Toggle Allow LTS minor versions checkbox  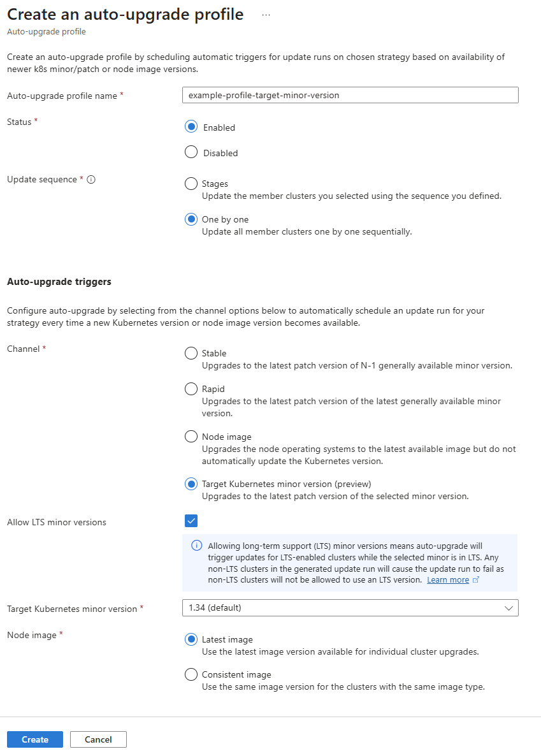[191, 521]
